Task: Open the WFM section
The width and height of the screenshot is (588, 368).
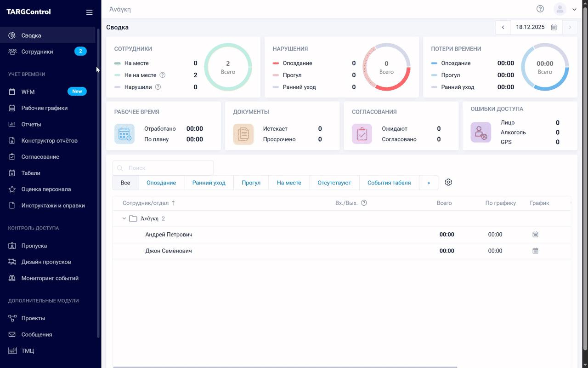Action: point(28,92)
